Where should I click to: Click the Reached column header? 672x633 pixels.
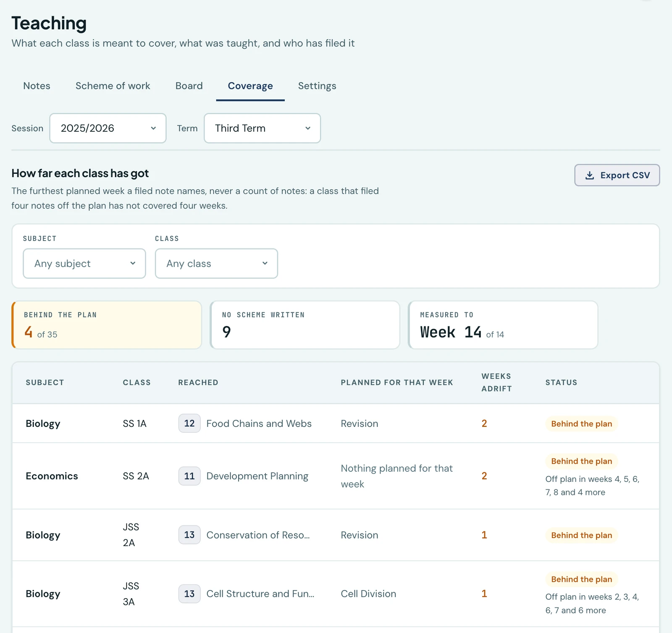pos(198,382)
